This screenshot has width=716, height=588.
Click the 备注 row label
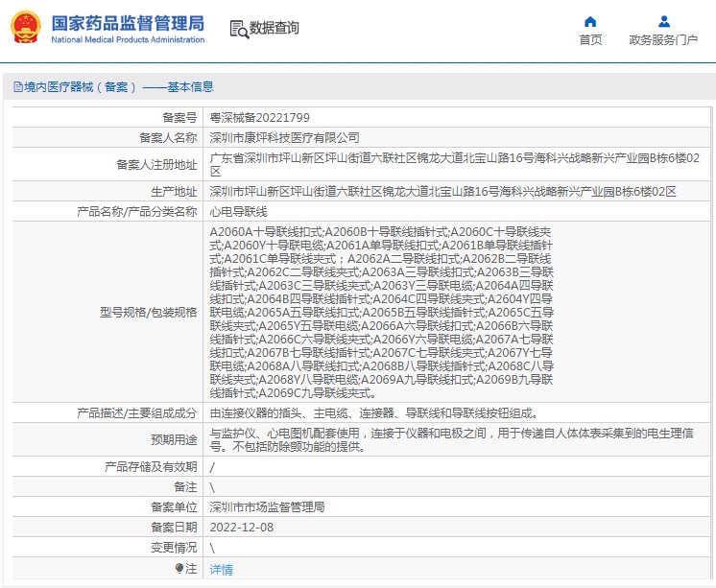(x=185, y=487)
